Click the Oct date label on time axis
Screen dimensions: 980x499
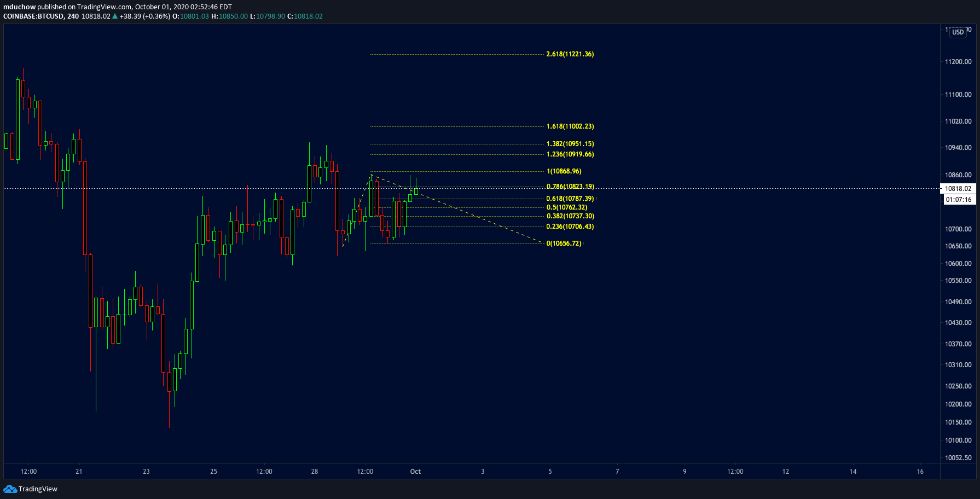point(415,472)
